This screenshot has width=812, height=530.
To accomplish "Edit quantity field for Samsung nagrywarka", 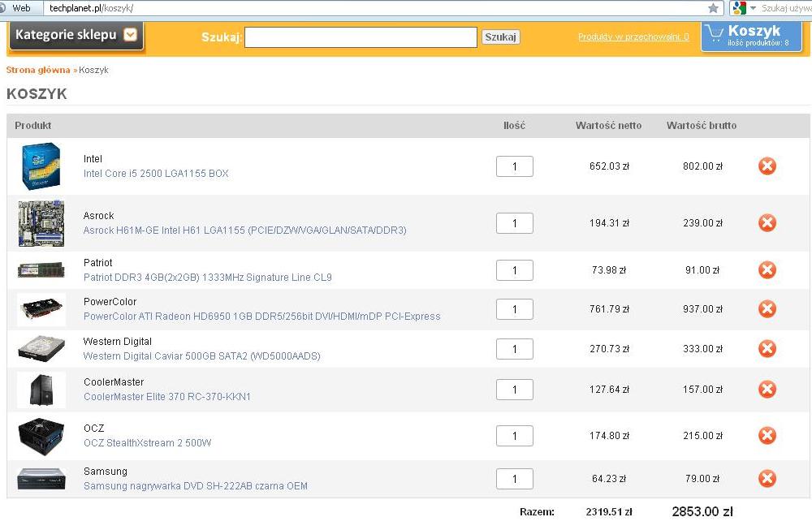I will (x=514, y=479).
